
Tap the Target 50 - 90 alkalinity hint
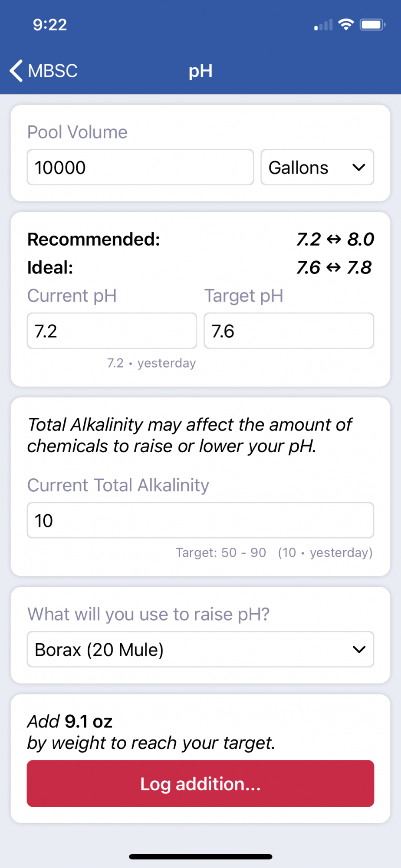221,552
